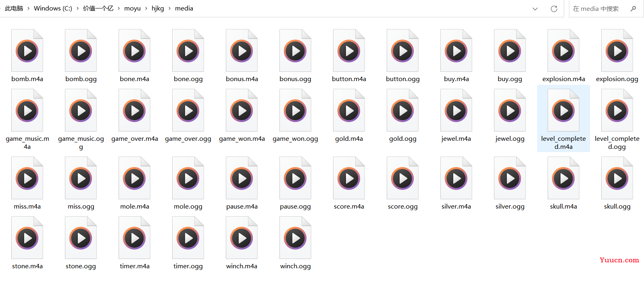This screenshot has width=644, height=282.
Task: Click media segment in address bar
Action: [x=184, y=8]
